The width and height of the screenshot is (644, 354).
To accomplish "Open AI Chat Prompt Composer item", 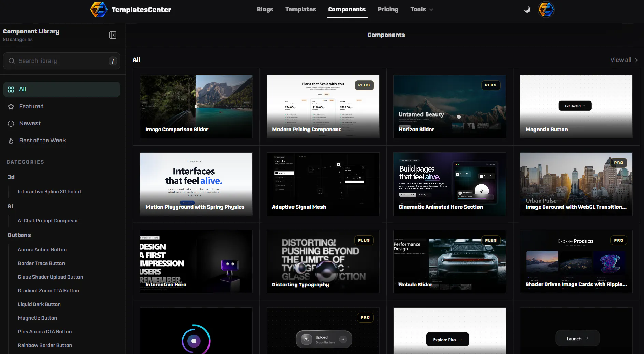I will coord(48,221).
